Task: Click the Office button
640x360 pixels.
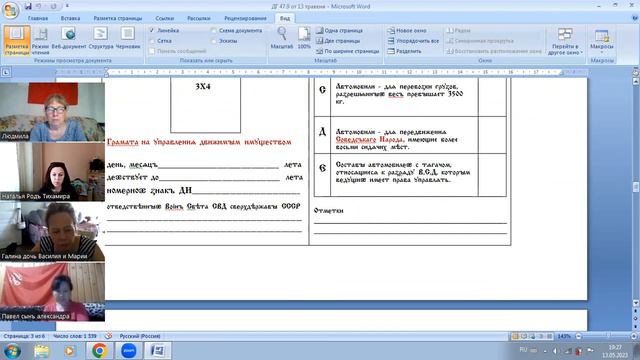Action: coord(10,10)
